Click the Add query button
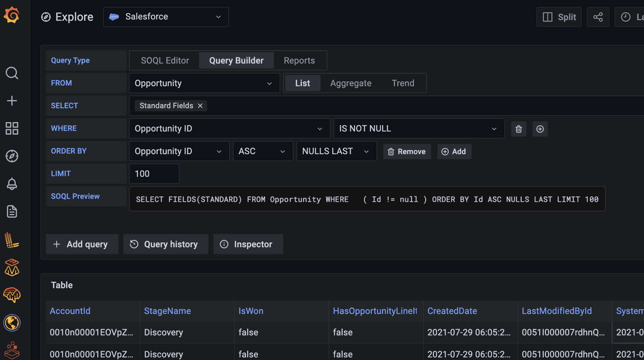 tap(82, 244)
